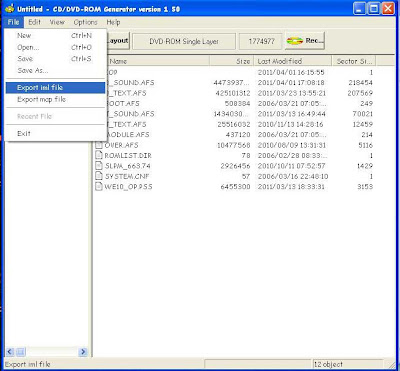Click the file icon beside SYSTEM.CNF
Image resolution: width=400 pixels, height=371 pixels.
pyautogui.click(x=99, y=176)
